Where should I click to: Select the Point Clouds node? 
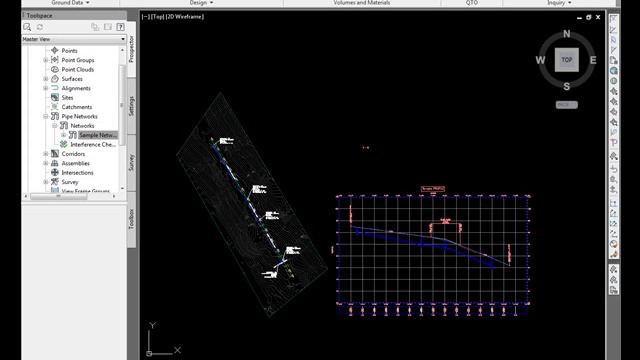pos(78,69)
